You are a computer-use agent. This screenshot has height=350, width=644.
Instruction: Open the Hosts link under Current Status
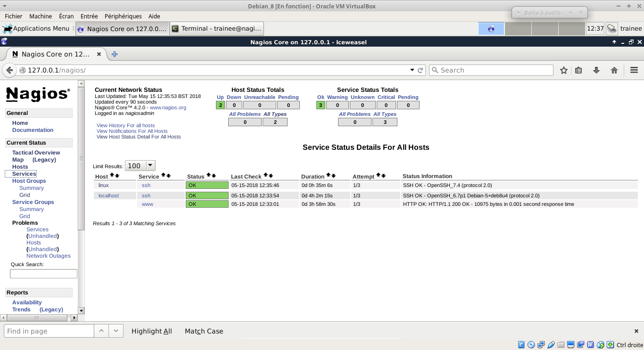[x=20, y=167]
